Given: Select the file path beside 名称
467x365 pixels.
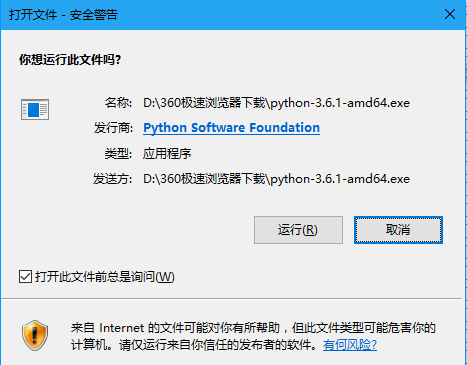Looking at the screenshot, I should coord(276,103).
